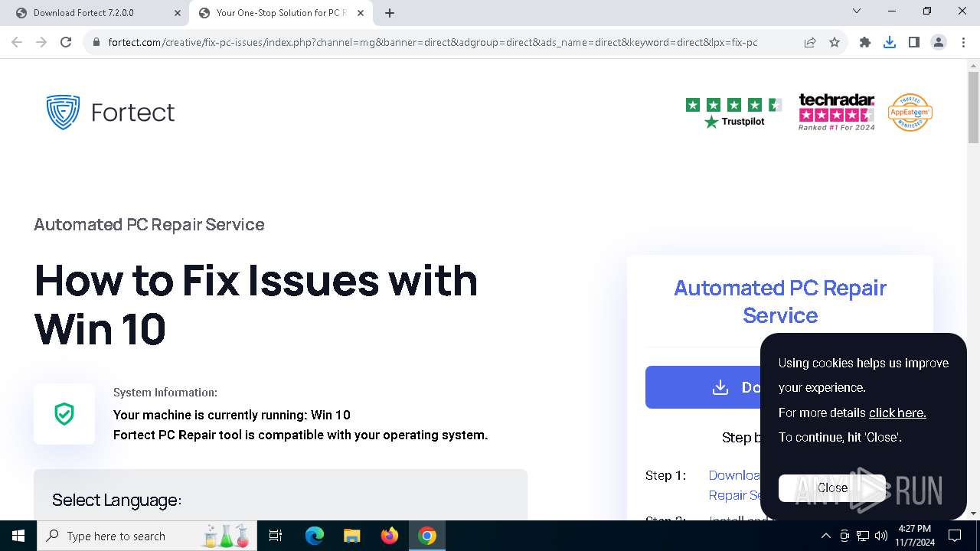980x551 pixels.
Task: View site information lock icon
Action: (x=96, y=43)
